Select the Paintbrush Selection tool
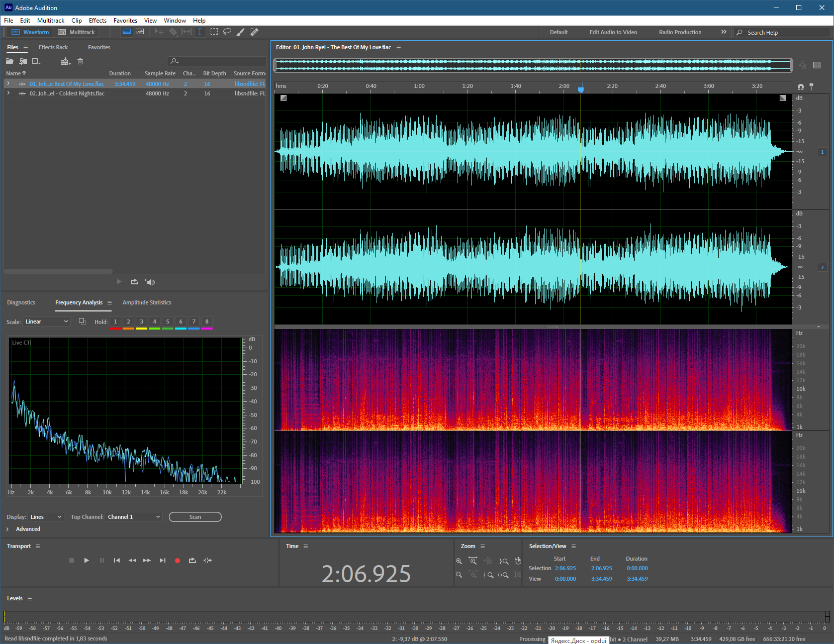 point(241,32)
